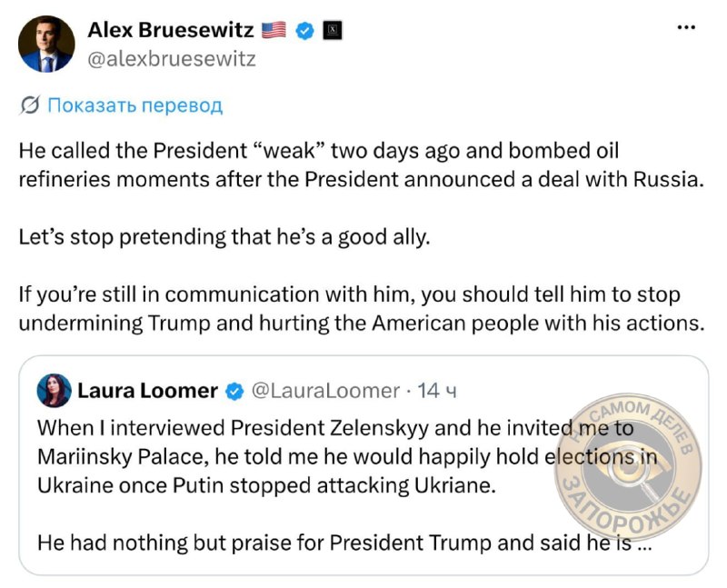Click Alex Bruesewitz's blue verified badge

pyautogui.click(x=304, y=31)
